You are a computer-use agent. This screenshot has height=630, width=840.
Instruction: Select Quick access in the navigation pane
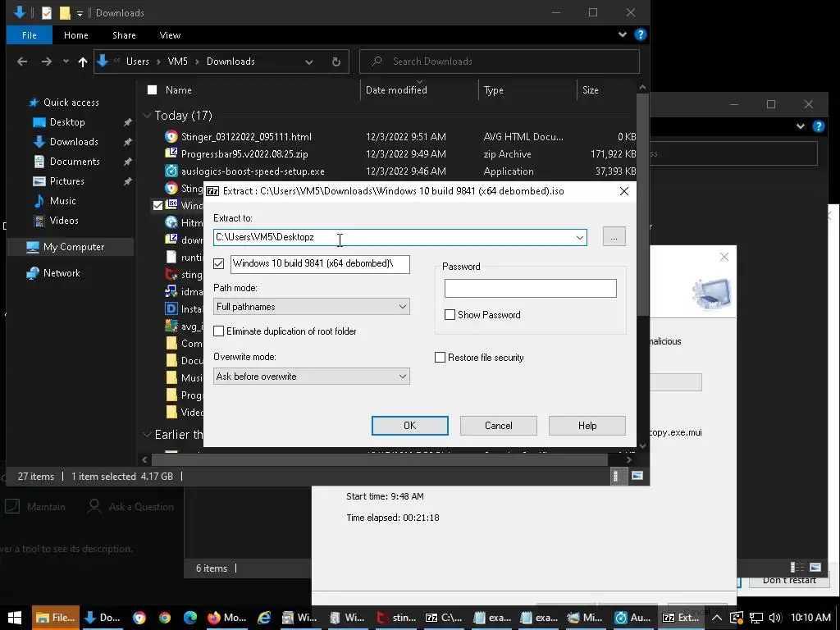(71, 103)
